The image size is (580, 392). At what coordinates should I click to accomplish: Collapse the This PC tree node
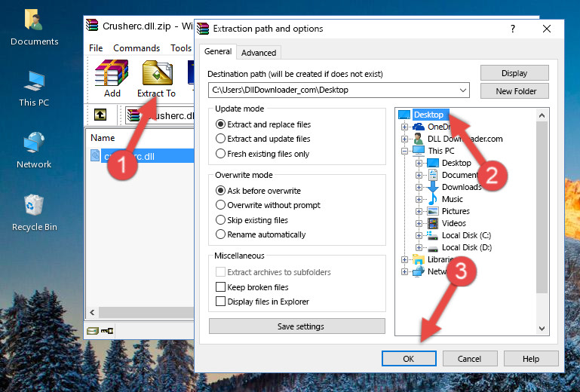pos(404,151)
